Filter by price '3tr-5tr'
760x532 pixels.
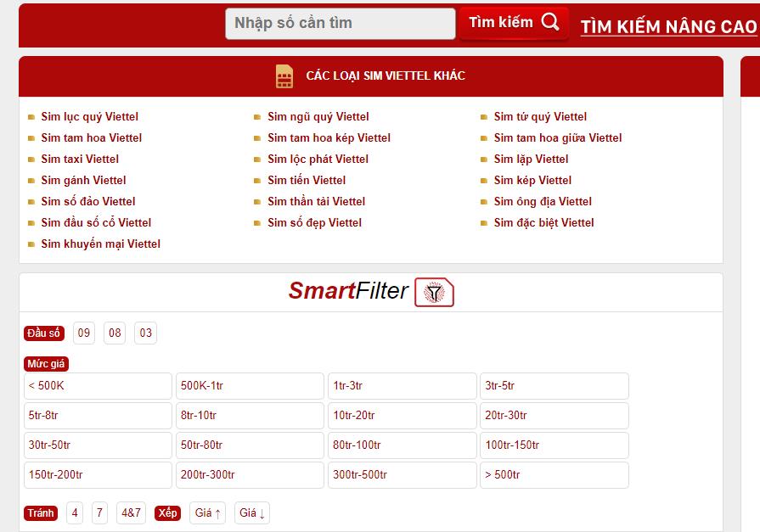pyautogui.click(x=555, y=386)
